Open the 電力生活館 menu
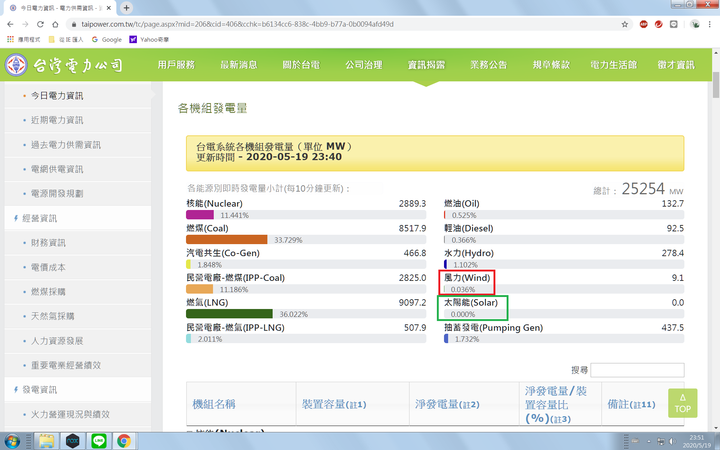Screen dimensions: 720x450 (613, 65)
